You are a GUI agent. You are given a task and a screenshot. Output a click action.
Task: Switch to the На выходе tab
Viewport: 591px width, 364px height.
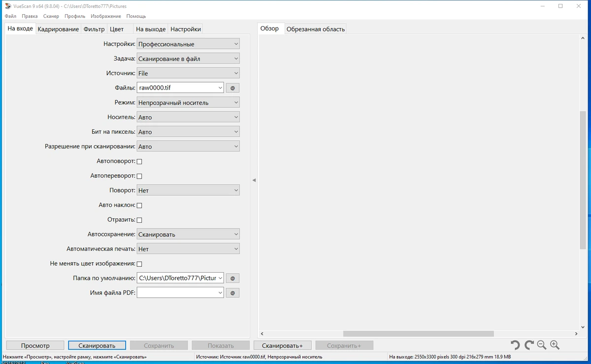click(150, 29)
